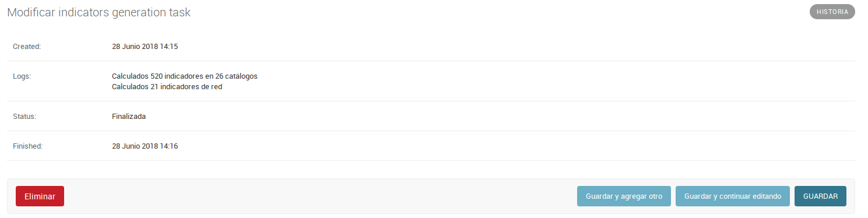Open the HISTORIA page
Screen dimensions: 868x218
[832, 12]
